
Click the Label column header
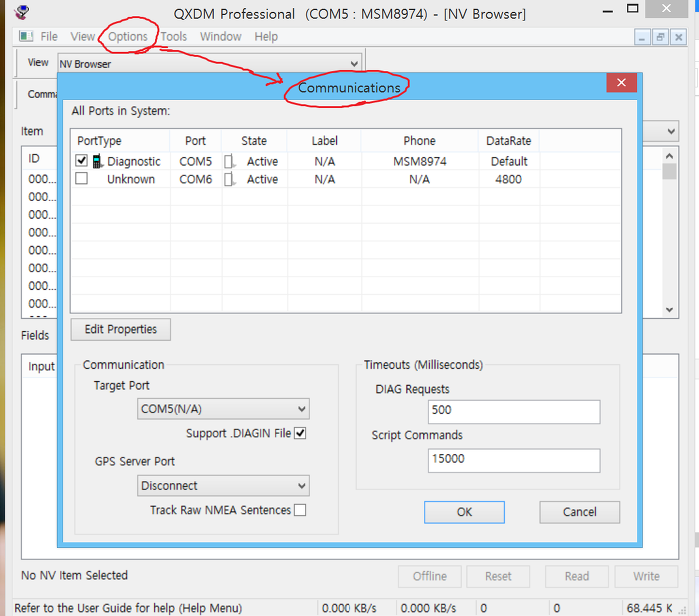point(325,141)
